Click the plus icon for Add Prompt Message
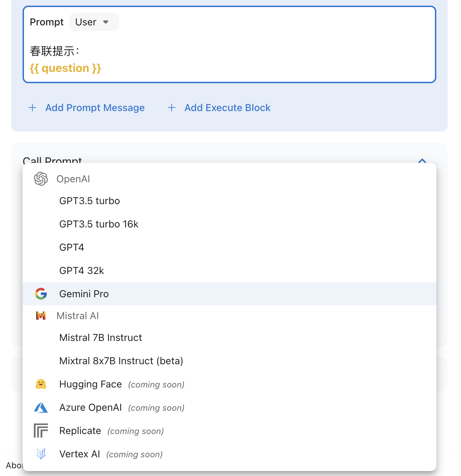 click(32, 108)
